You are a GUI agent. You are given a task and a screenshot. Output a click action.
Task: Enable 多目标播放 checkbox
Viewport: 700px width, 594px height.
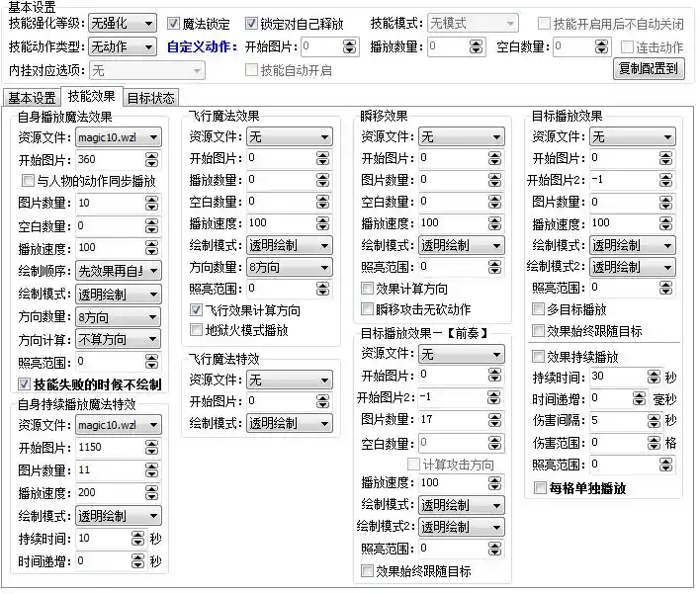tap(539, 308)
